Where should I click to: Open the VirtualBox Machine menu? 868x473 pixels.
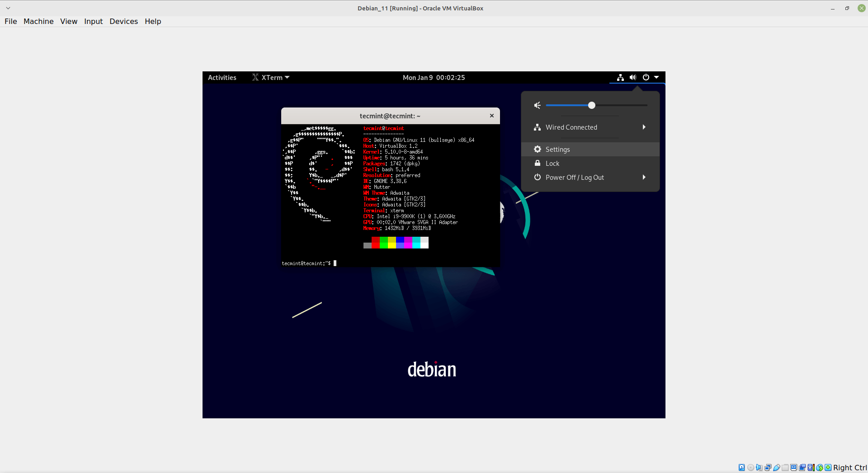(38, 21)
